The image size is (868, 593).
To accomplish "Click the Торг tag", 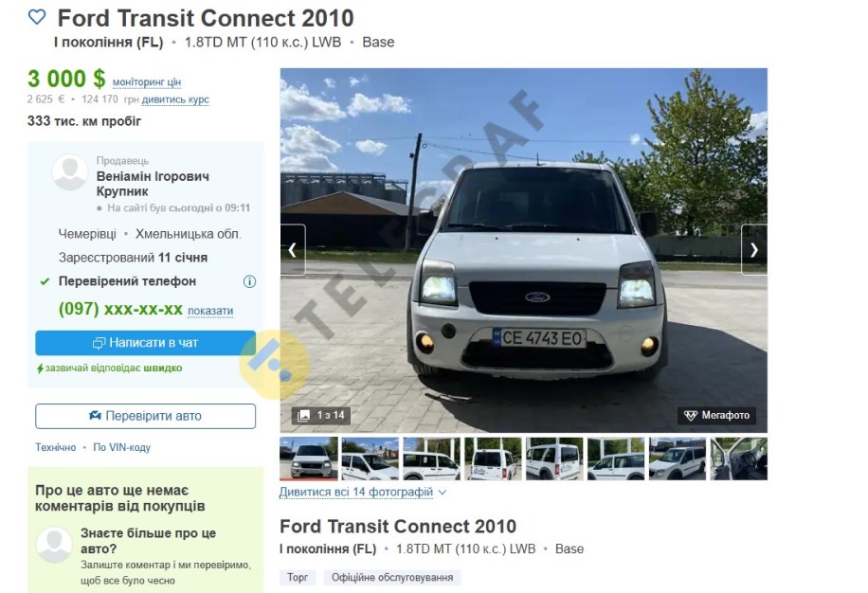I will 298,578.
